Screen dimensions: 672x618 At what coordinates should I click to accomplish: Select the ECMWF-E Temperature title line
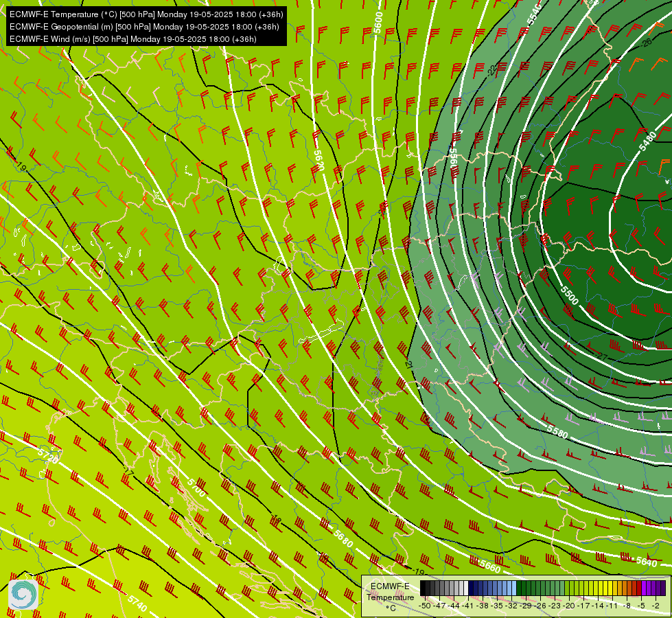146,14
